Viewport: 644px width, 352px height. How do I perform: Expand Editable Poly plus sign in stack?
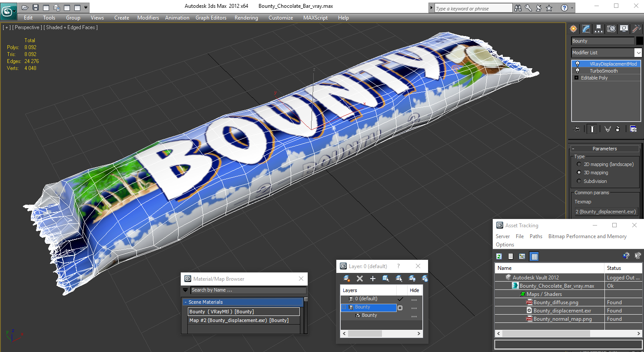577,78
